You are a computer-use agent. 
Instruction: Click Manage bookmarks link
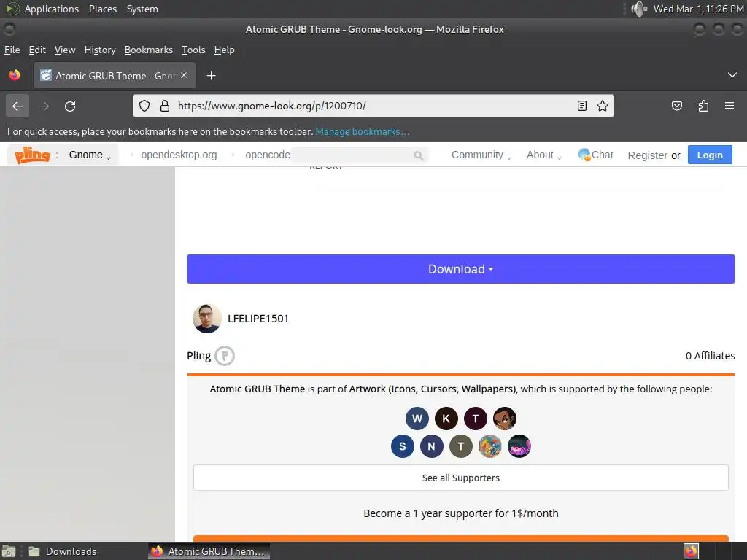362,131
